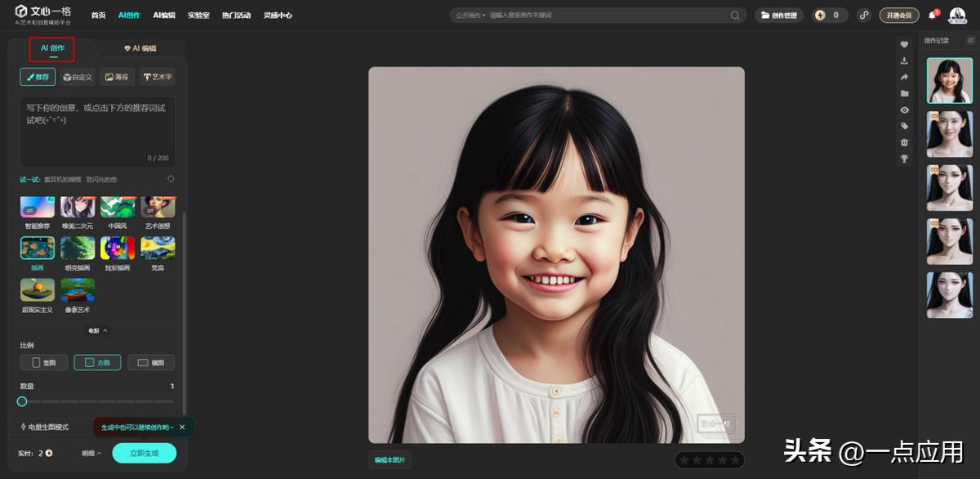Click the share arrow icon

click(904, 77)
